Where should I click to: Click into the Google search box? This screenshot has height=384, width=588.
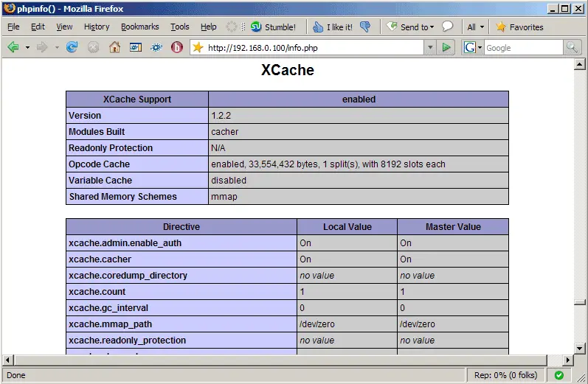pyautogui.click(x=524, y=48)
